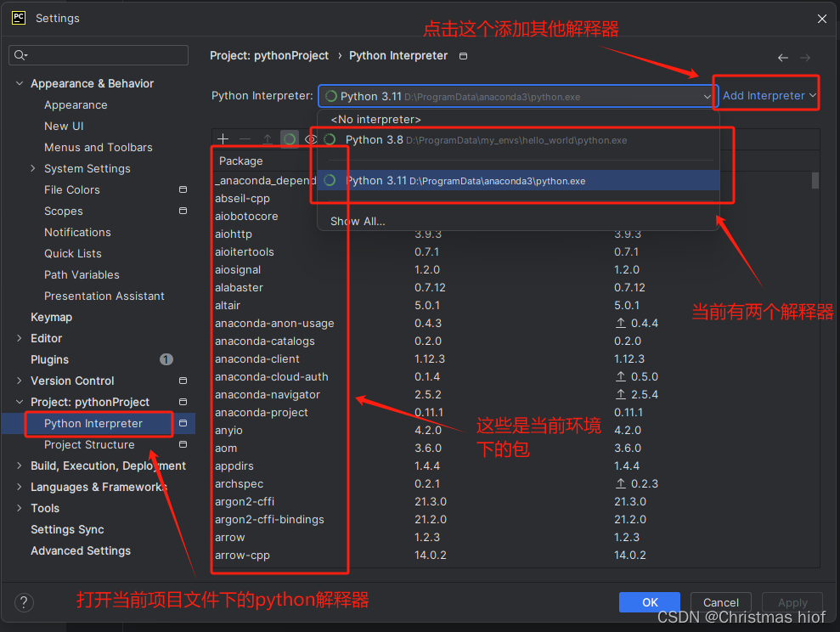Viewport: 840px width, 632px height.
Task: Click the Cancel button
Action: [x=720, y=602]
